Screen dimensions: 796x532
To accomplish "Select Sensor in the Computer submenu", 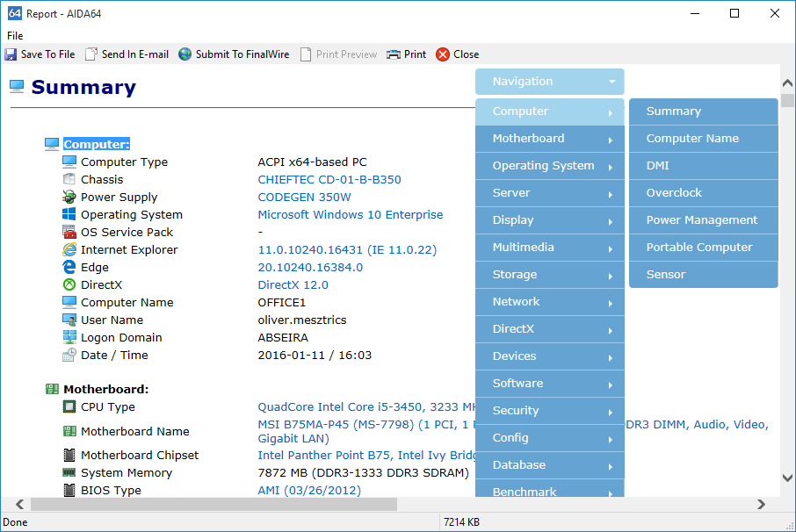I will pos(703,275).
